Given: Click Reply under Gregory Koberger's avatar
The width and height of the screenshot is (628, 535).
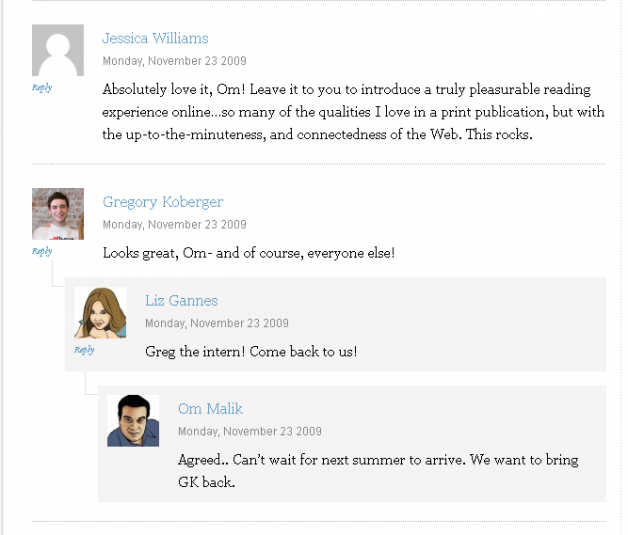Looking at the screenshot, I should 42,251.
